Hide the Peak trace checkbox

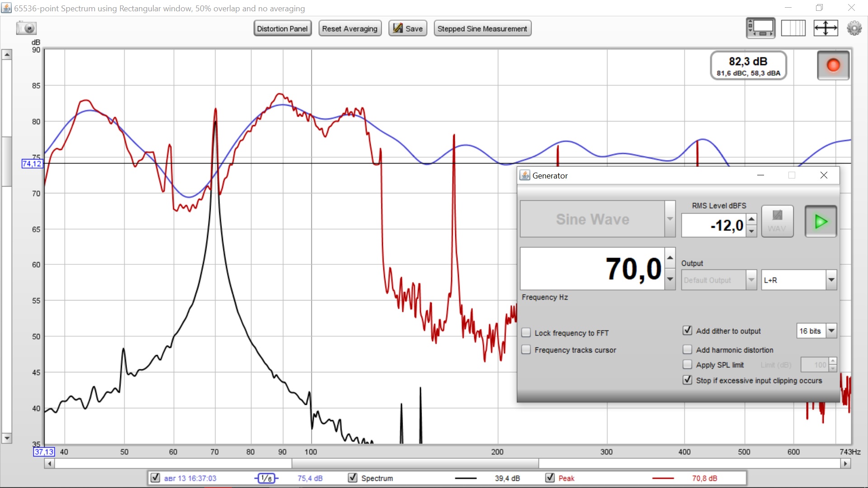tap(550, 478)
